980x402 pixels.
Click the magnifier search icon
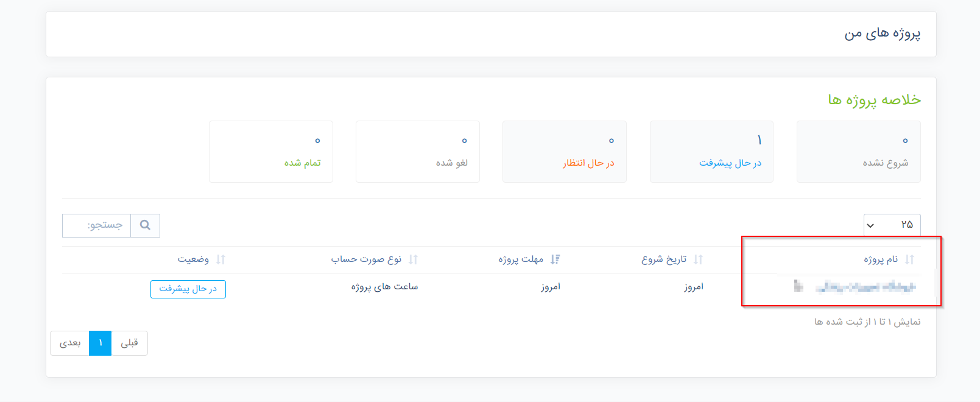click(x=145, y=225)
